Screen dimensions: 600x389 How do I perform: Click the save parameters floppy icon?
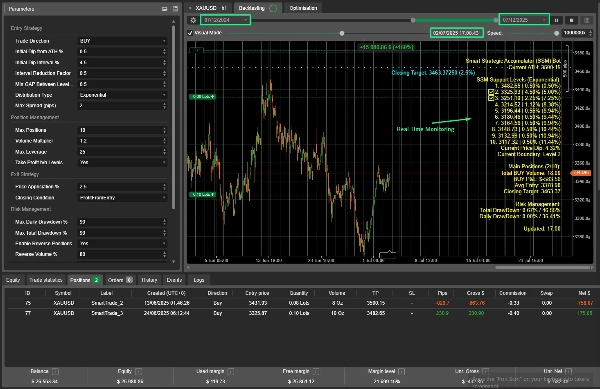pyautogui.click(x=175, y=9)
